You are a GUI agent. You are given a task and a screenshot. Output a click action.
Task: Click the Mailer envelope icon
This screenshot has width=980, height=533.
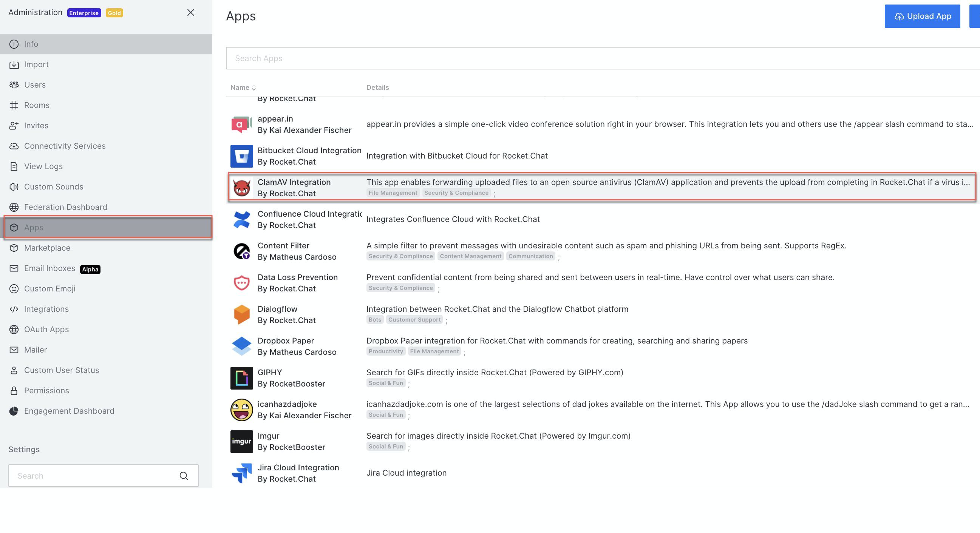(x=14, y=350)
